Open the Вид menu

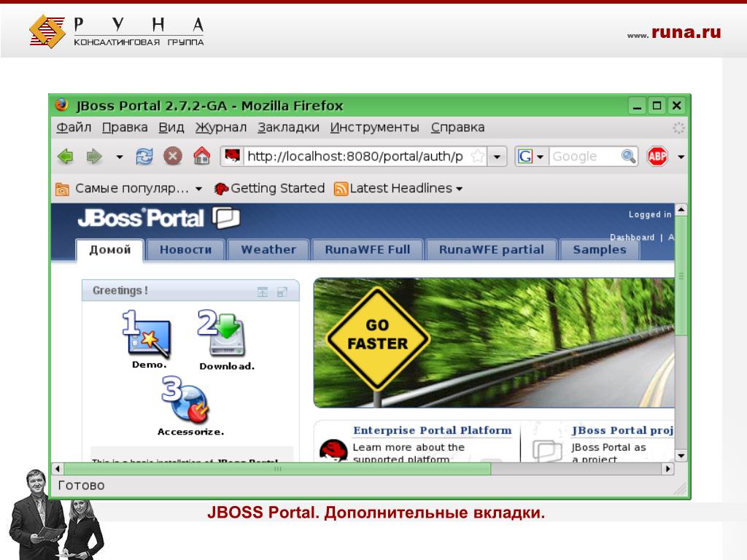(x=171, y=128)
